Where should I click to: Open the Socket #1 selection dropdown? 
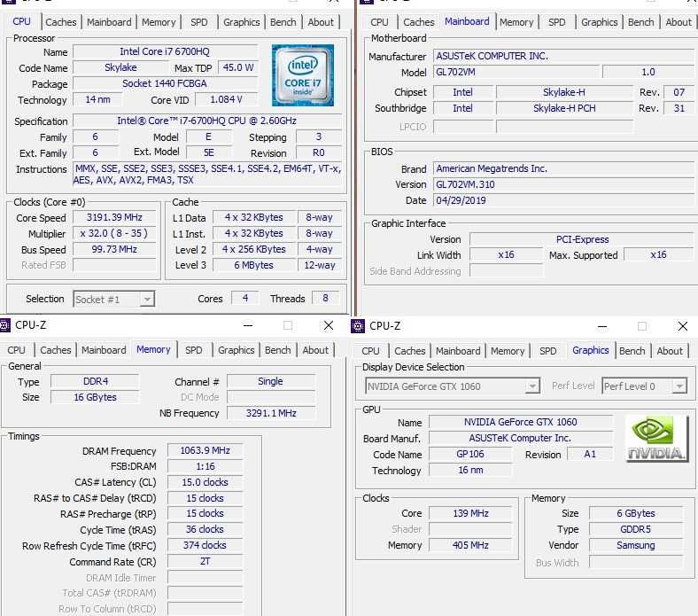click(147, 300)
